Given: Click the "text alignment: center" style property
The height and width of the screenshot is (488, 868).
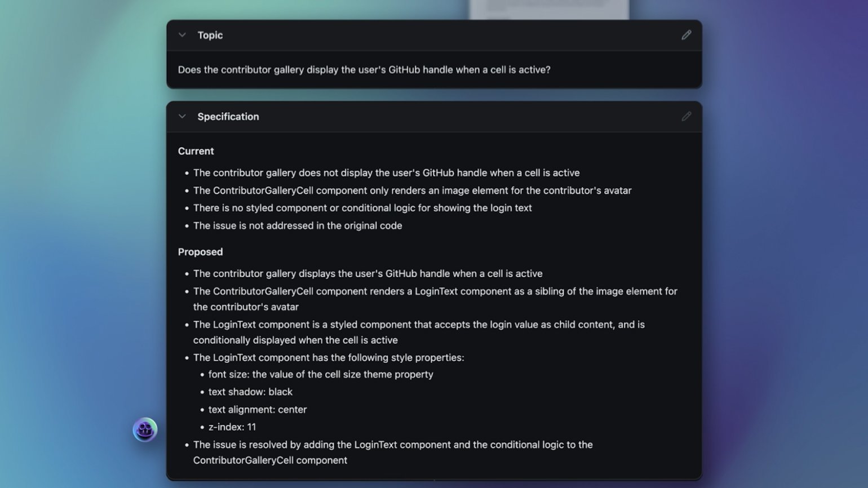Looking at the screenshot, I should tap(258, 410).
